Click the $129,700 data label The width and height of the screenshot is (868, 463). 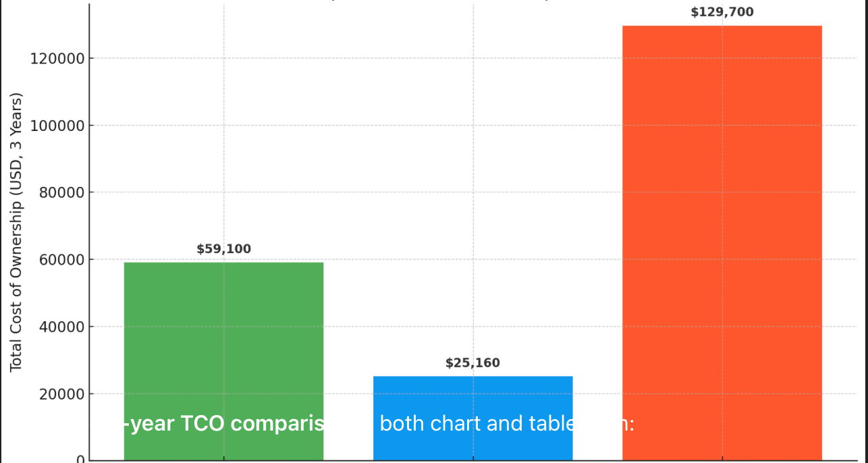coord(722,12)
